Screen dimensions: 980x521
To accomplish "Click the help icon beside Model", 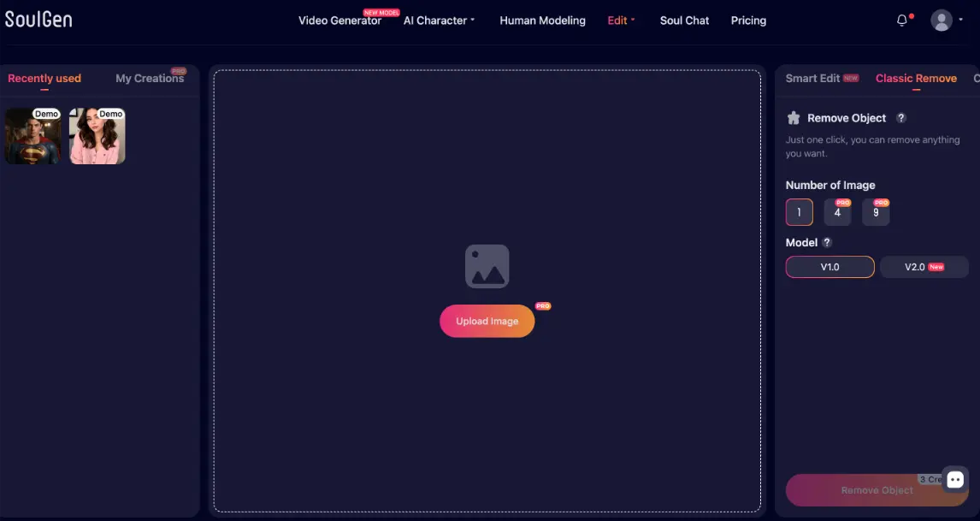I will point(826,242).
